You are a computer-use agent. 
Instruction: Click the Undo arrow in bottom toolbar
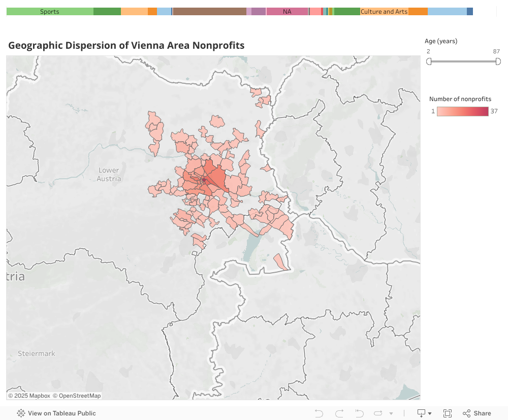319,413
